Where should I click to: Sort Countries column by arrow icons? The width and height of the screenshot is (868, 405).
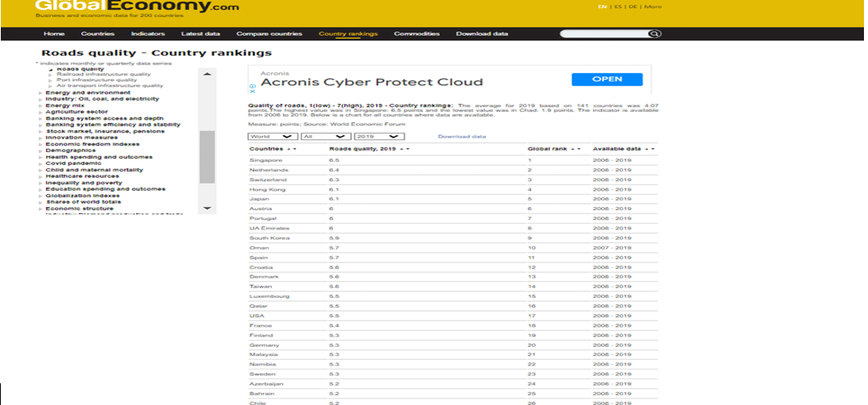pyautogui.click(x=290, y=150)
